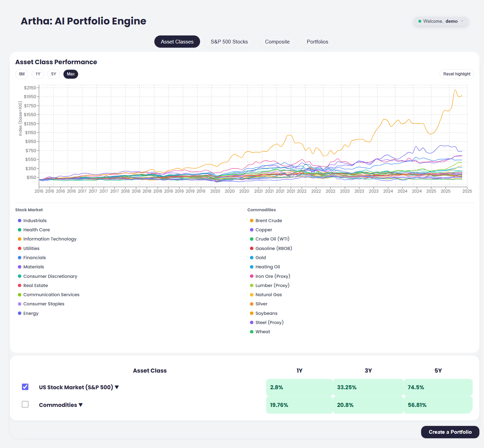Highlight Consumer Staples legend entry
Image resolution: width=484 pixels, height=448 pixels.
pyautogui.click(x=41, y=304)
